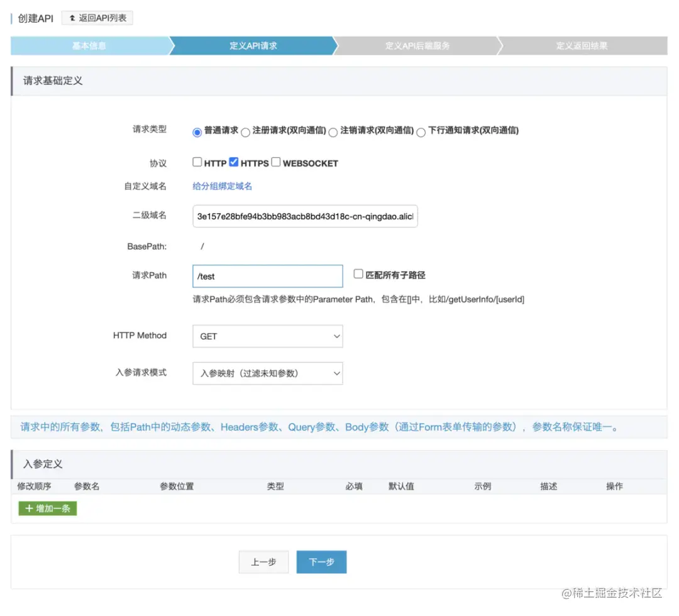This screenshot has height=616, width=679.
Task: Click the 返回API列表 button
Action: [x=97, y=18]
